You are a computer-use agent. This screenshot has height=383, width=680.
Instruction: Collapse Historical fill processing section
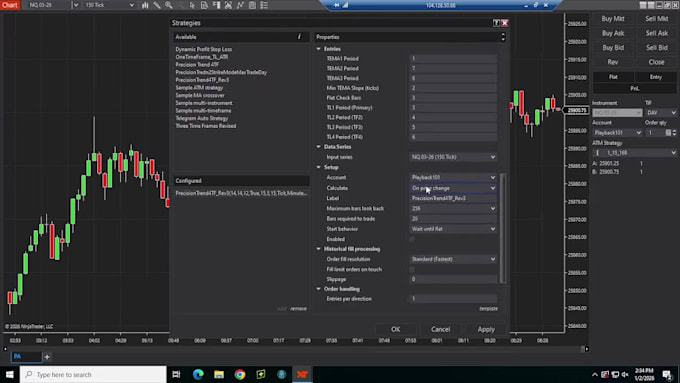[319, 249]
